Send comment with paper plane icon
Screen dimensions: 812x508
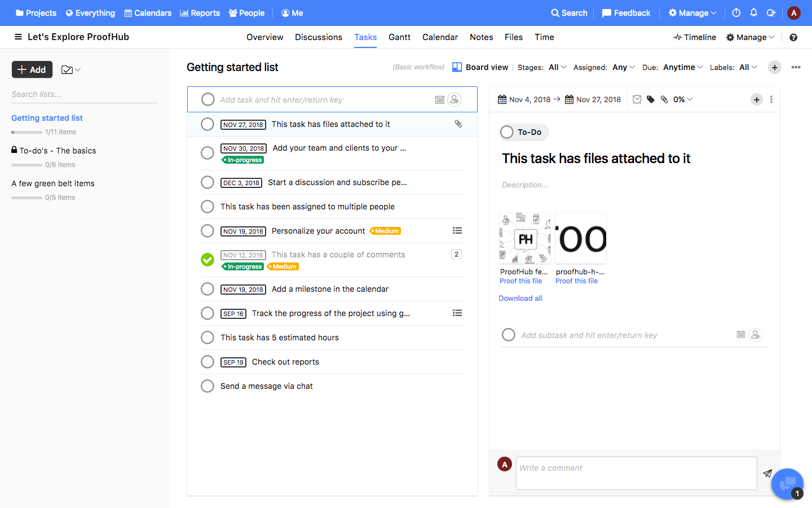coord(767,473)
